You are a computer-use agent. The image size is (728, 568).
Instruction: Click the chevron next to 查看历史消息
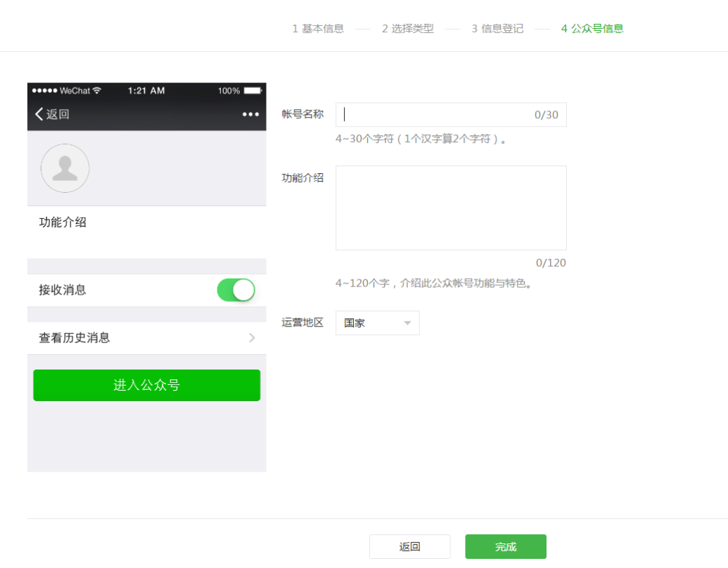(252, 338)
